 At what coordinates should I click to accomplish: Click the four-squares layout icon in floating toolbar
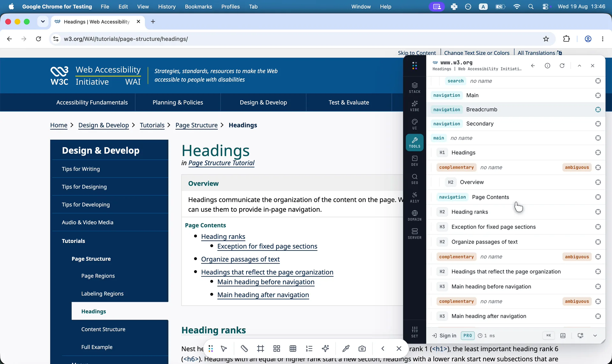[277, 348]
